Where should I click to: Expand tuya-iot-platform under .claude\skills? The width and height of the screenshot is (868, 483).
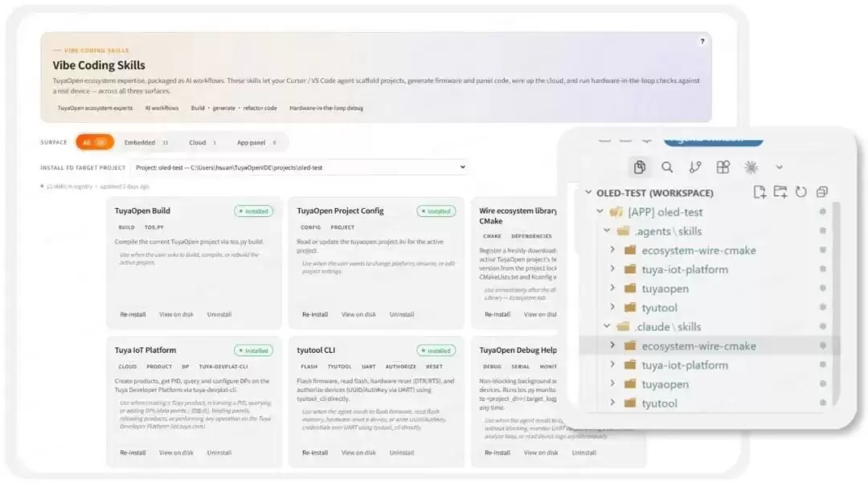point(612,365)
